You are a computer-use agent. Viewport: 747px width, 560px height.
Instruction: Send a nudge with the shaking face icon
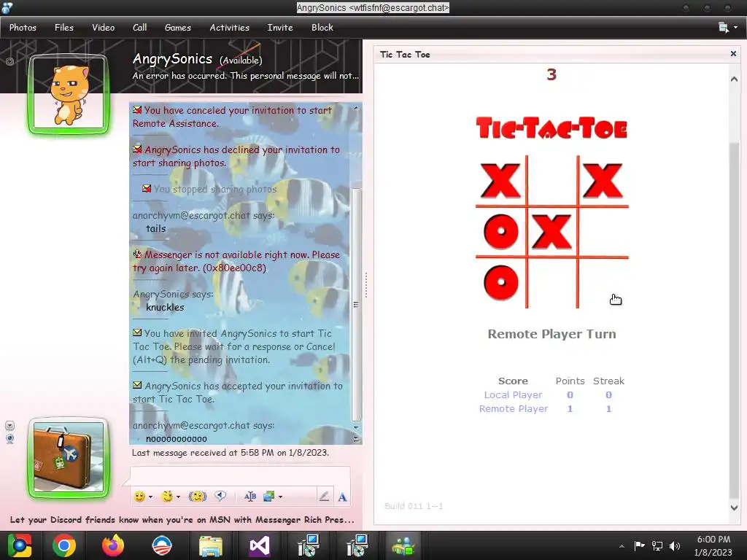click(197, 497)
